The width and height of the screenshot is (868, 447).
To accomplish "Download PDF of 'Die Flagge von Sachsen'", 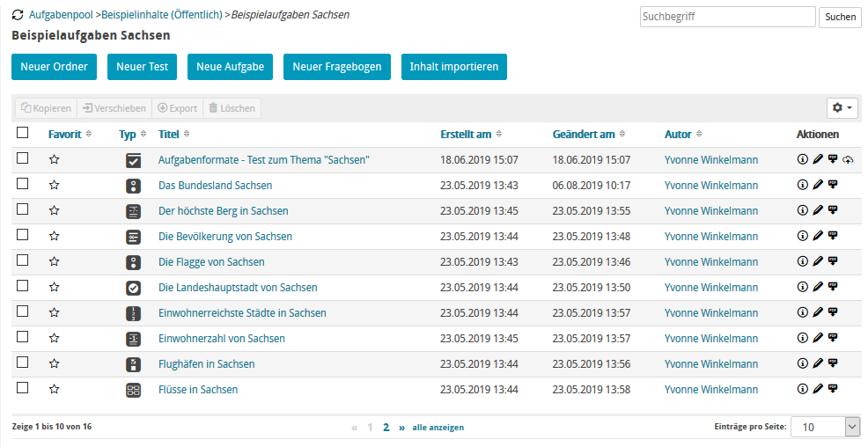I will pyautogui.click(x=832, y=261).
